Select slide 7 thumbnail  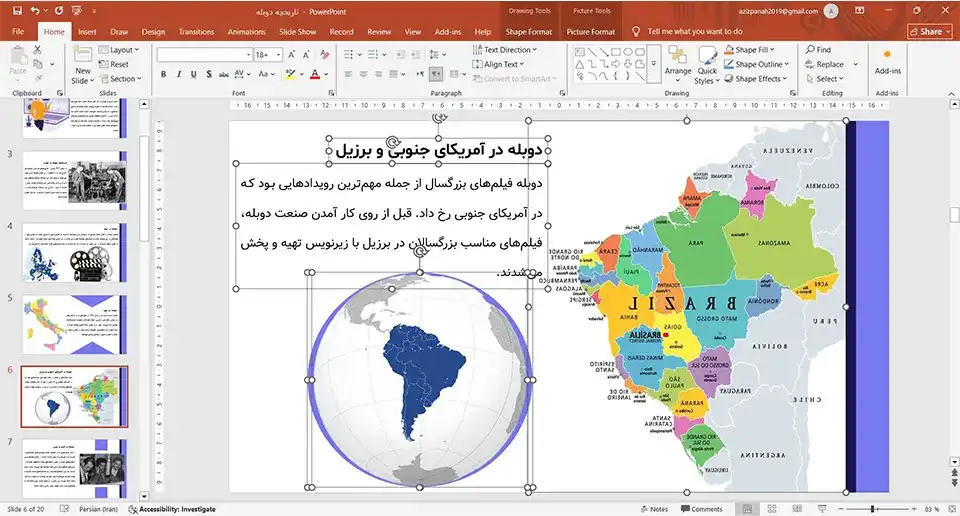(74, 468)
